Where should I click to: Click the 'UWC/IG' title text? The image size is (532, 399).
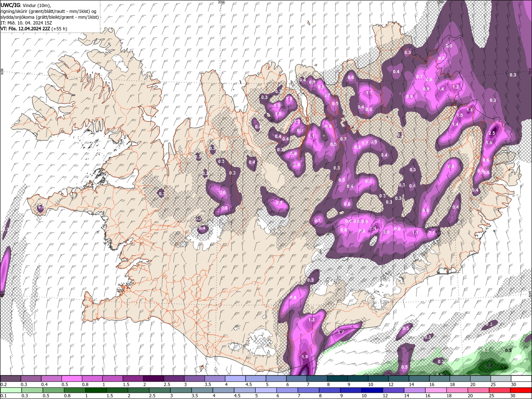point(10,5)
